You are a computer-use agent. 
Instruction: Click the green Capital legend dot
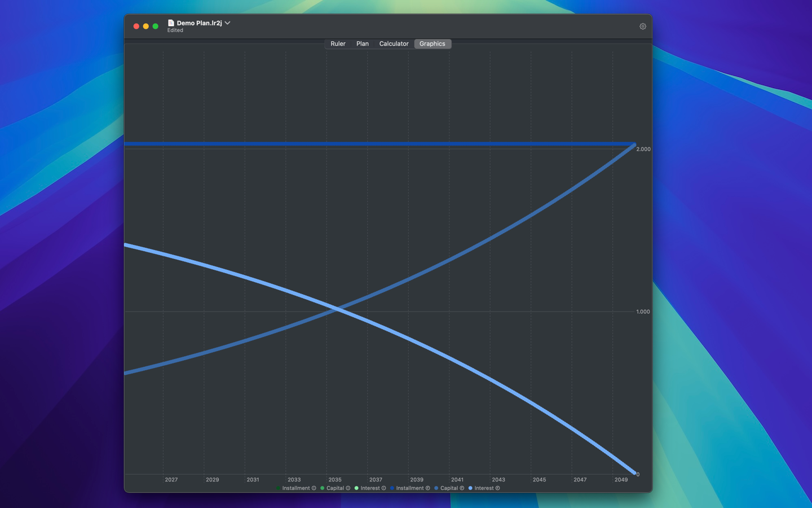[322, 488]
